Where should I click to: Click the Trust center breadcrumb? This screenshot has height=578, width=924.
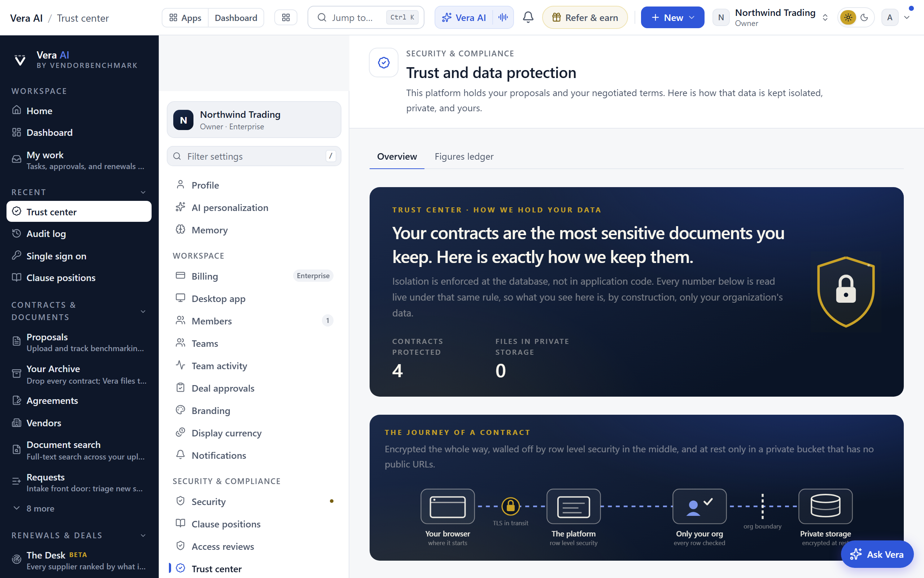click(83, 18)
